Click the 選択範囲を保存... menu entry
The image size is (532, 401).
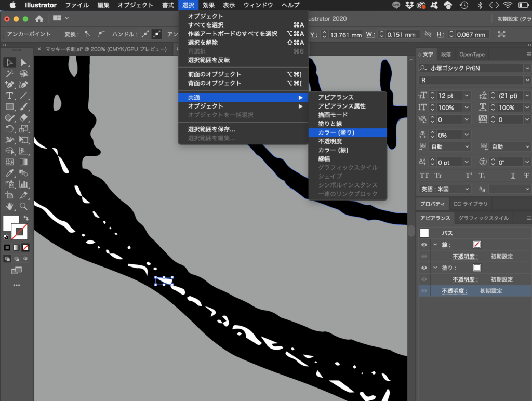coord(211,129)
